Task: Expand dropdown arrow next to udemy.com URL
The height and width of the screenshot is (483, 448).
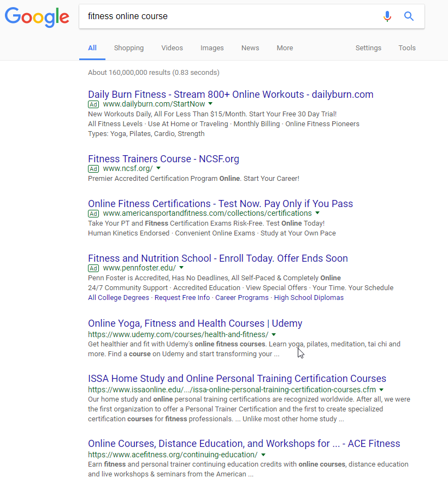Action: tap(274, 334)
